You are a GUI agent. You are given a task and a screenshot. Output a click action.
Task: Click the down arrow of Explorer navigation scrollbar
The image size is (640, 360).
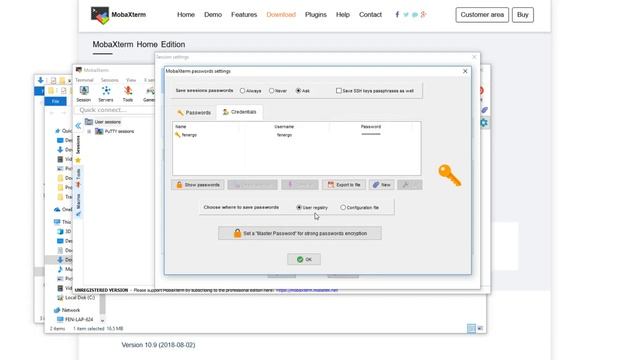pyautogui.click(x=102, y=320)
